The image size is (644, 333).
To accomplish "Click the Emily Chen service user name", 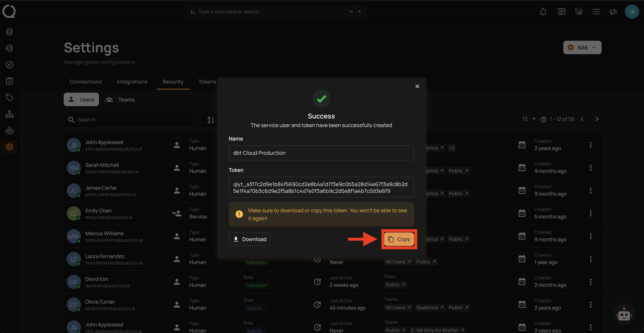I will (x=98, y=211).
